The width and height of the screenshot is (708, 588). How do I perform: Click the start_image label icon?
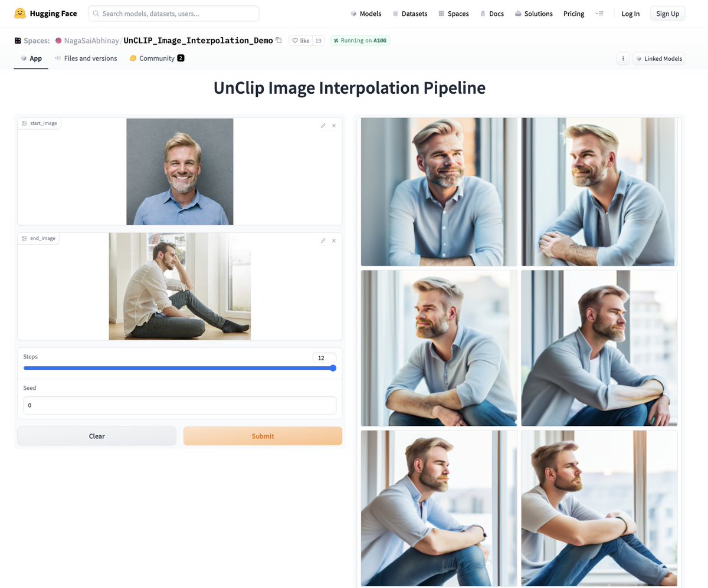tap(24, 123)
